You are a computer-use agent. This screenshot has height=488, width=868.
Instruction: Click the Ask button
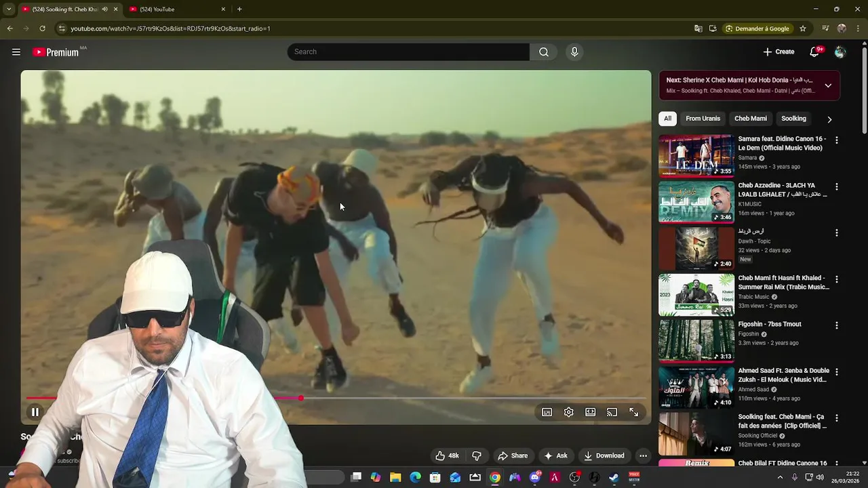(x=555, y=455)
